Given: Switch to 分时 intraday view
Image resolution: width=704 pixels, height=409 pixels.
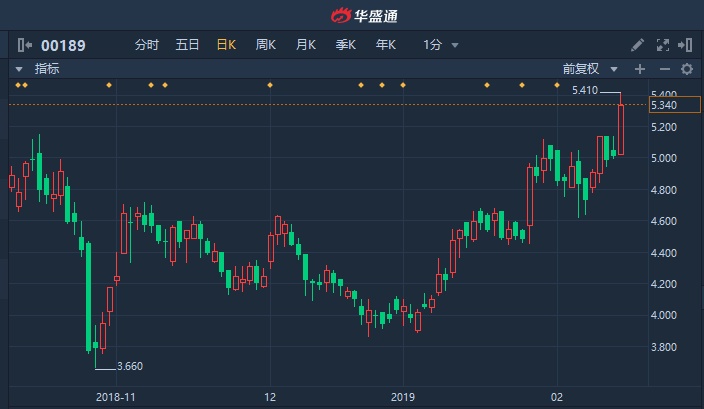Looking at the screenshot, I should pos(147,45).
